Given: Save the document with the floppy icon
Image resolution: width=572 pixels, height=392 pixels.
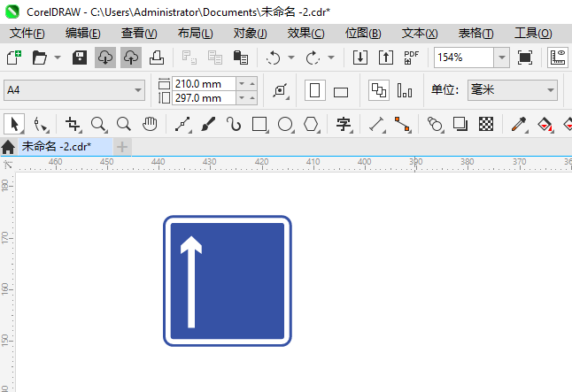Looking at the screenshot, I should (x=80, y=58).
